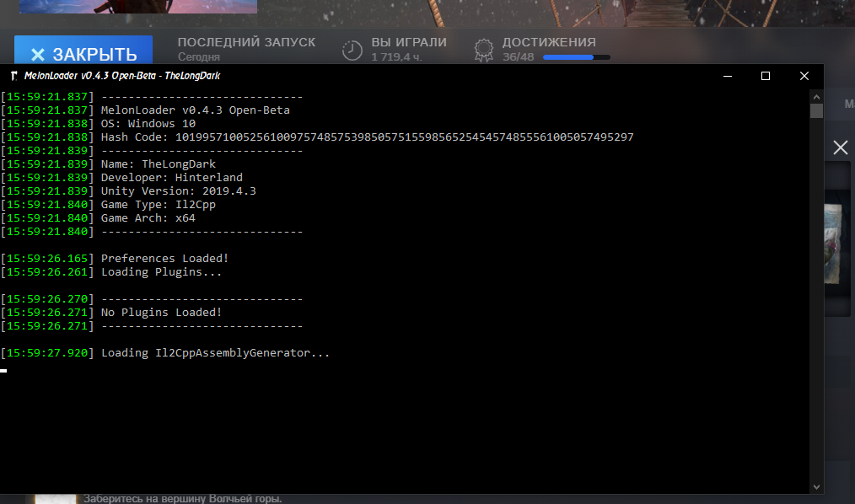The image size is (855, 504).
Task: Click the 'ПОСЛЕДНИЙ ЗАПУСК' label
Action: click(246, 42)
